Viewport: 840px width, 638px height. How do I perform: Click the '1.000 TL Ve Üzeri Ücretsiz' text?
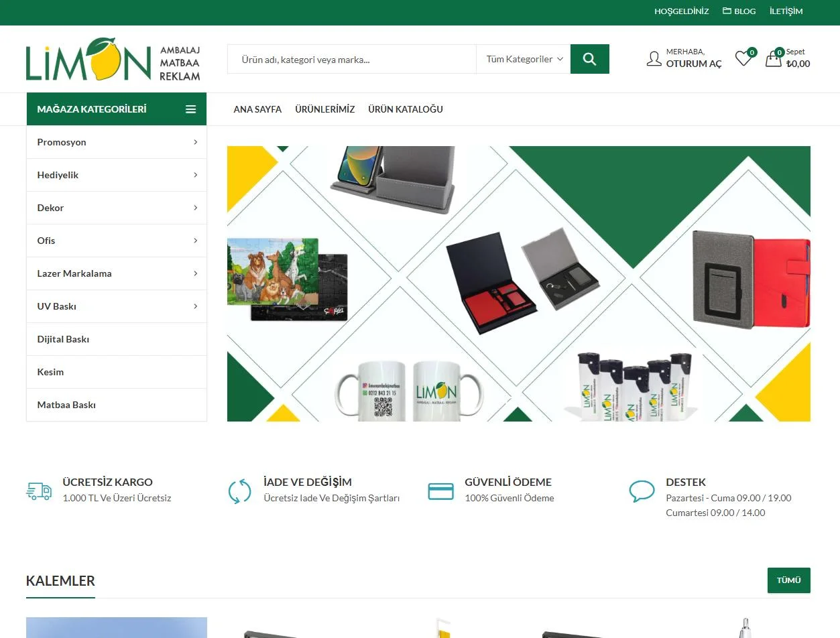117,498
